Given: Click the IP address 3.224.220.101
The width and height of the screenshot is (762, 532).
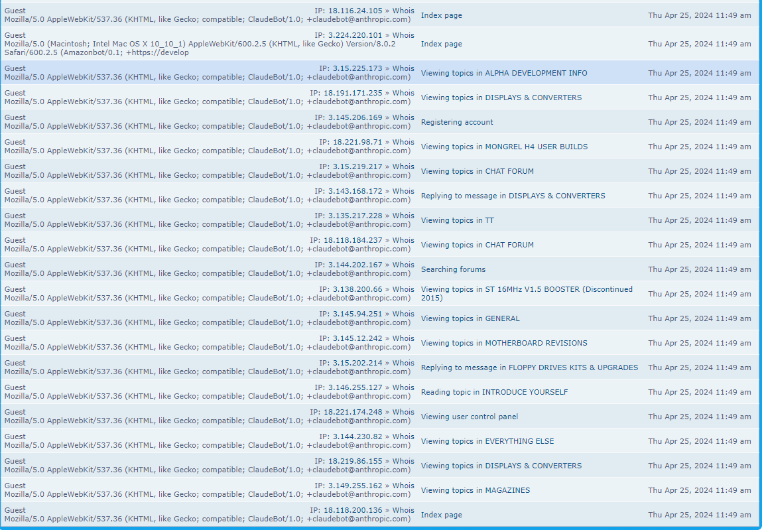Looking at the screenshot, I should [355, 35].
